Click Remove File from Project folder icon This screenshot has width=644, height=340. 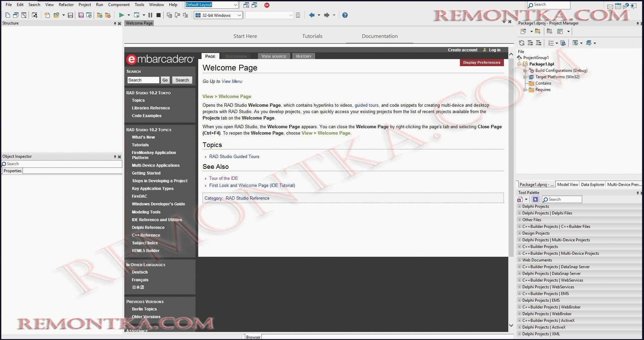108,15
